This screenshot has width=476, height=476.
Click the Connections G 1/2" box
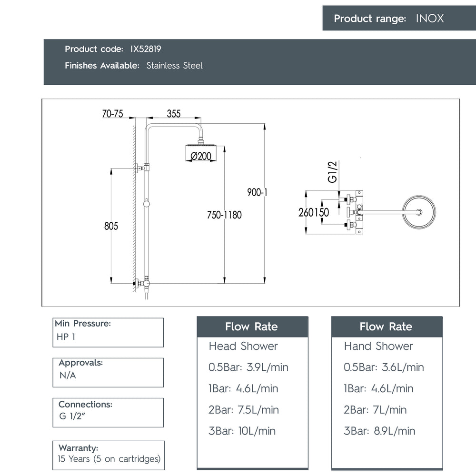click(108, 413)
